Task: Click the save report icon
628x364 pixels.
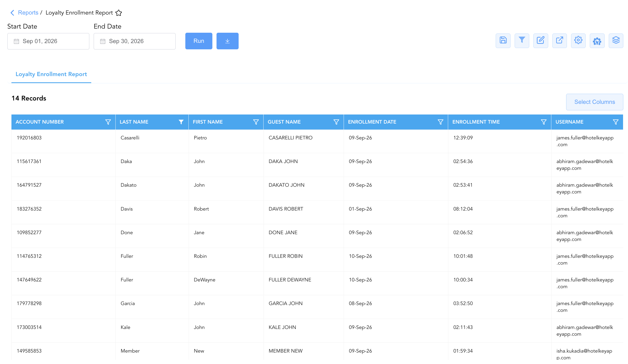Action: (503, 41)
